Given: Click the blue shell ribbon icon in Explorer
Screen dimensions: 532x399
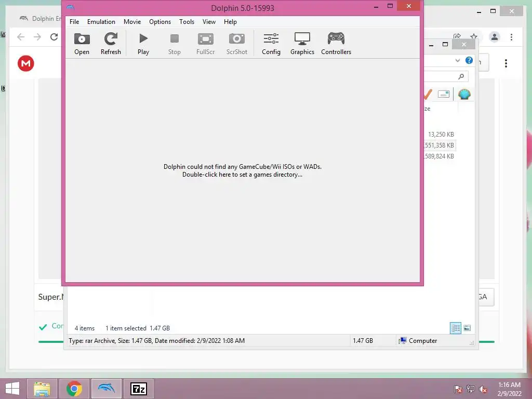Looking at the screenshot, I should point(464,94).
